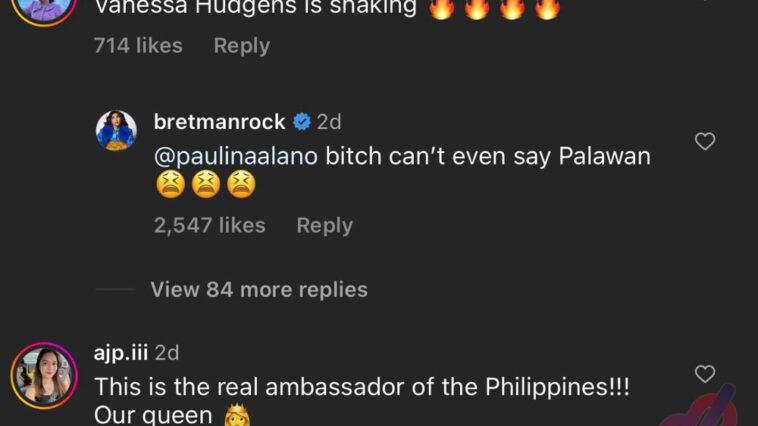This screenshot has height=426, width=758.
Task: Open bretmanrock's profile picture
Action: [x=116, y=131]
